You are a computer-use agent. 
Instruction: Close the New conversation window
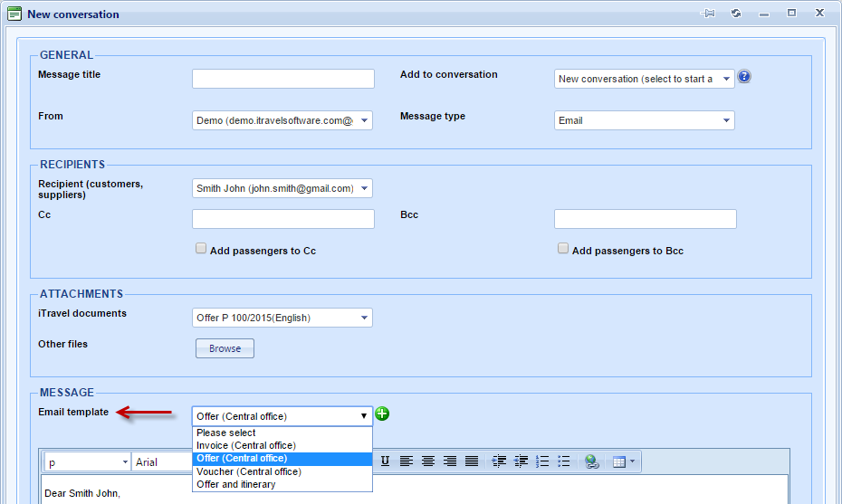click(x=819, y=13)
